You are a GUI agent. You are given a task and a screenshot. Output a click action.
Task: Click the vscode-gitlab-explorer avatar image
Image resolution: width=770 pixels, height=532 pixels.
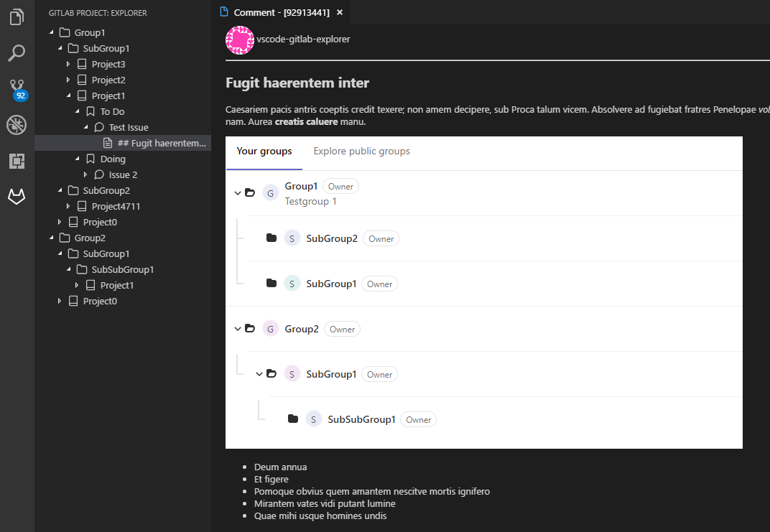tap(239, 40)
